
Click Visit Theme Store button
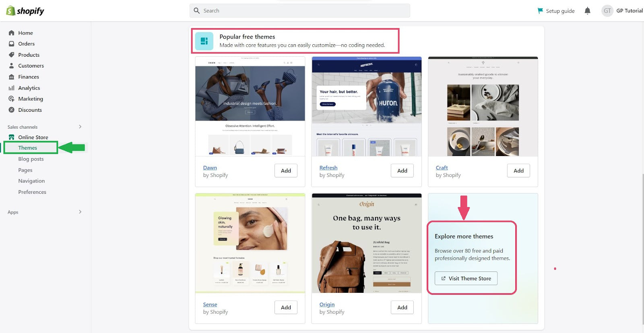(466, 278)
